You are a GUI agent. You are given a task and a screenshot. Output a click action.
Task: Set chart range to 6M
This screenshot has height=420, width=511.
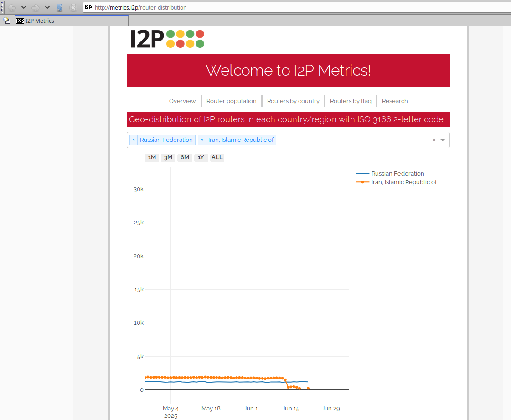185,157
